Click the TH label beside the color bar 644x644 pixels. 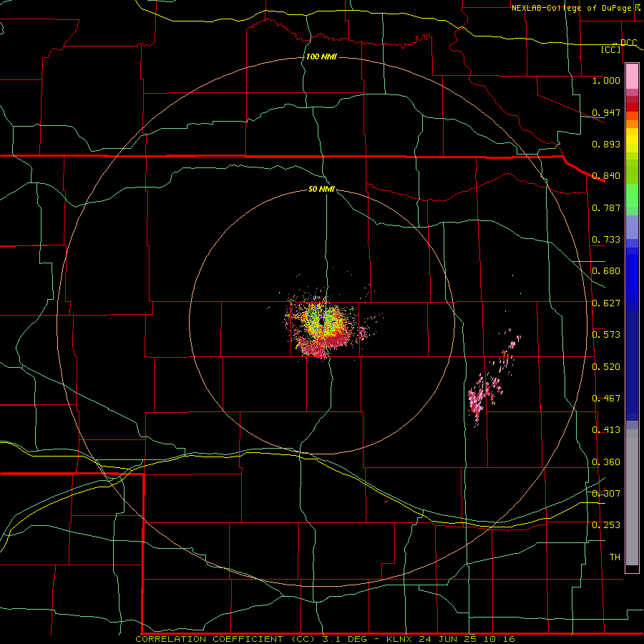pyautogui.click(x=615, y=557)
